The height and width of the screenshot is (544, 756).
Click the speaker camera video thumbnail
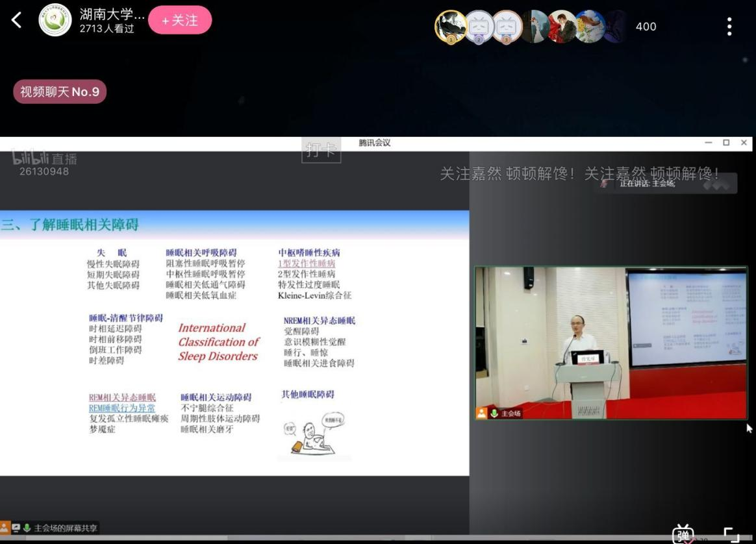click(611, 342)
